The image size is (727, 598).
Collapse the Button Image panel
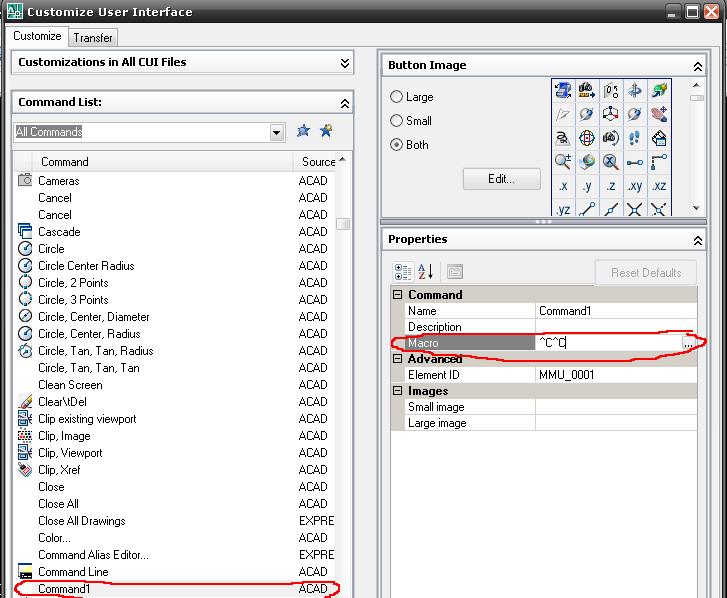click(x=697, y=67)
